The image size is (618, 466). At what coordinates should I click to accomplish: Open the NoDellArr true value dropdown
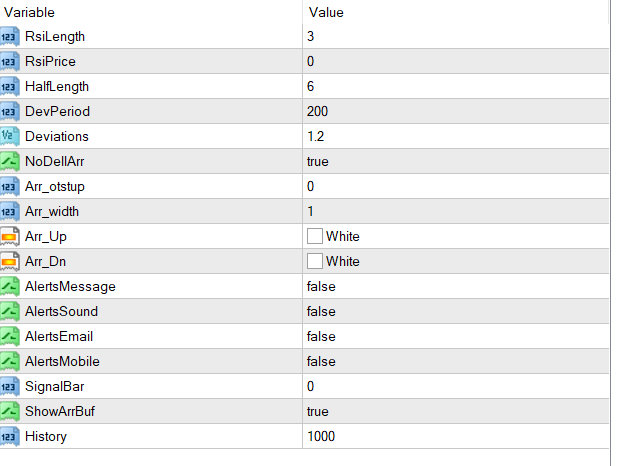point(320,161)
